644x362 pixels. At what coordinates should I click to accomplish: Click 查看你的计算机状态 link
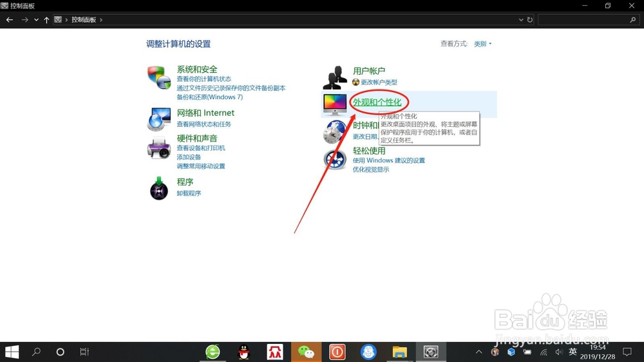tap(204, 79)
